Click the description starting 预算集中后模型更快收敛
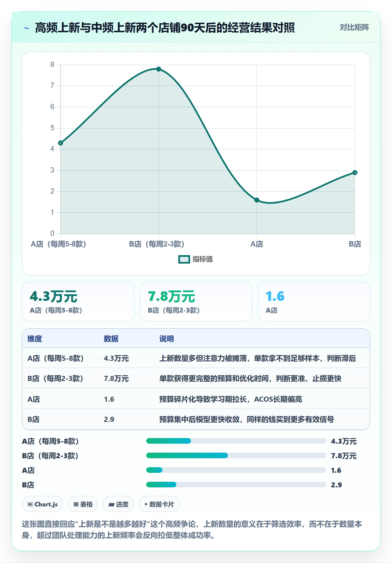 tap(247, 419)
